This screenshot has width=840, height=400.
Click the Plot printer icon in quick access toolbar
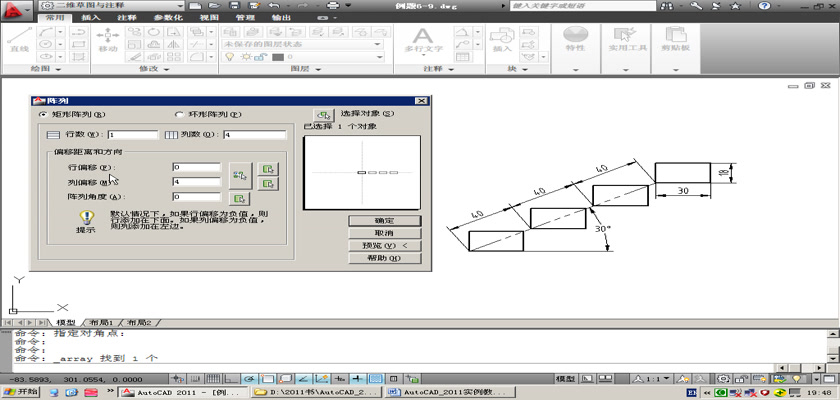tap(333, 5)
